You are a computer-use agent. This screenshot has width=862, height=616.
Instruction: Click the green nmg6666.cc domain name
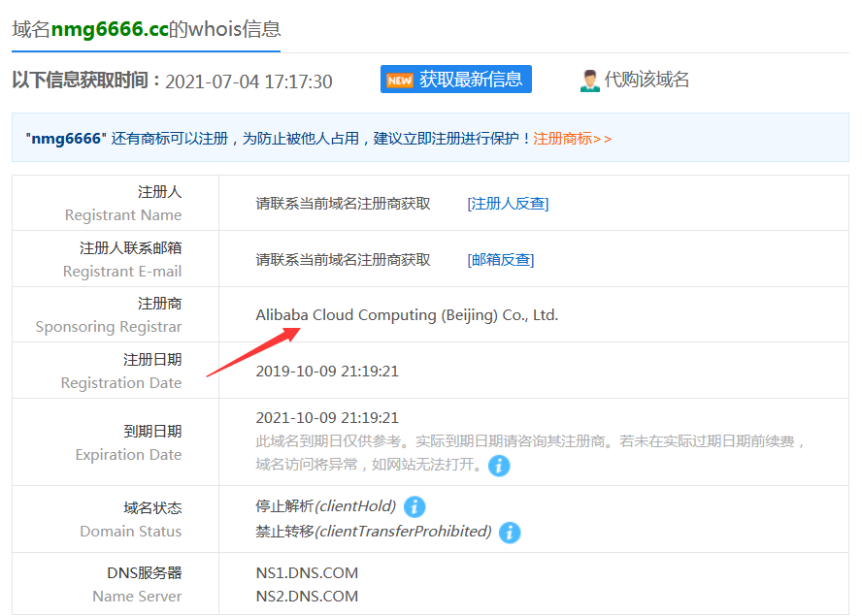110,29
